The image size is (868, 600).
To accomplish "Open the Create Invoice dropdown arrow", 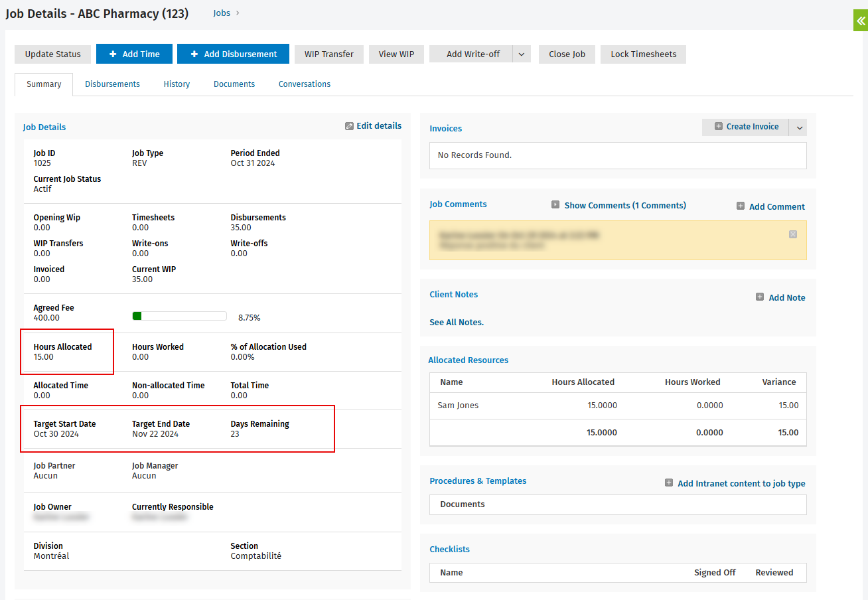I will click(800, 127).
